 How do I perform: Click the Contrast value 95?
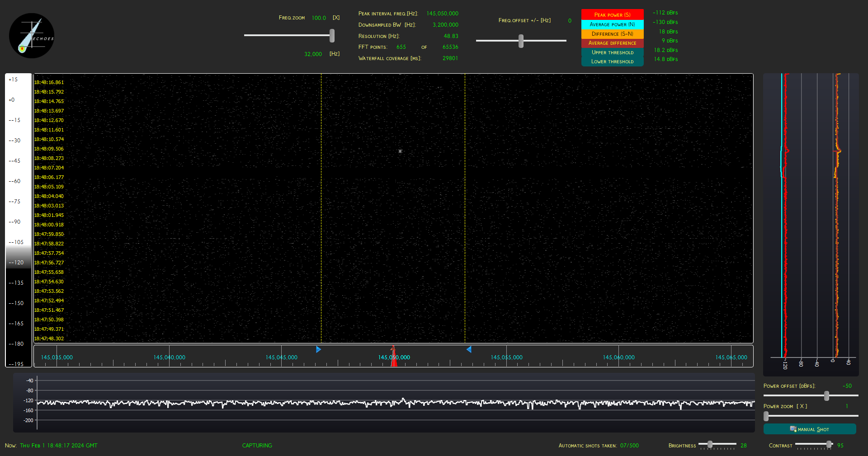click(840, 446)
